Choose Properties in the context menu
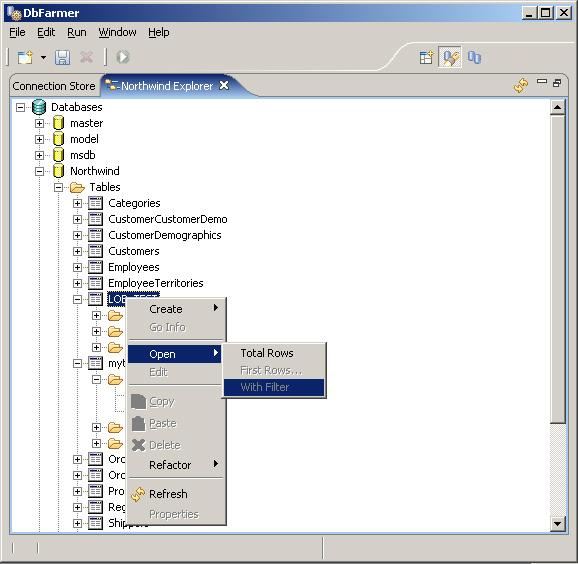 (176, 514)
